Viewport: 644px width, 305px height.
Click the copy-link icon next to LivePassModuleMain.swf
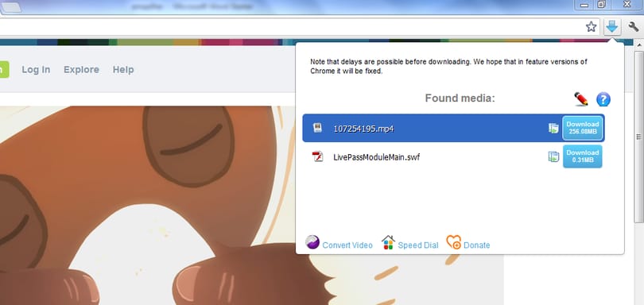553,156
